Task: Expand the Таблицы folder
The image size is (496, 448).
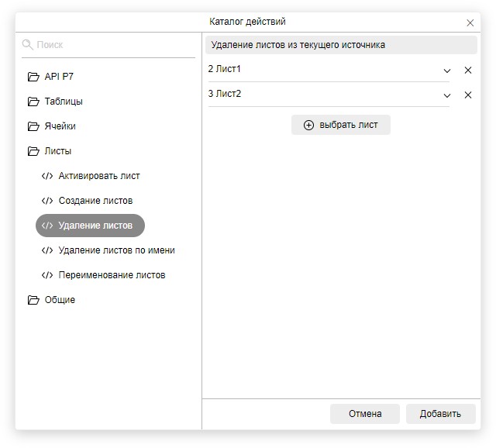Action: tap(63, 102)
